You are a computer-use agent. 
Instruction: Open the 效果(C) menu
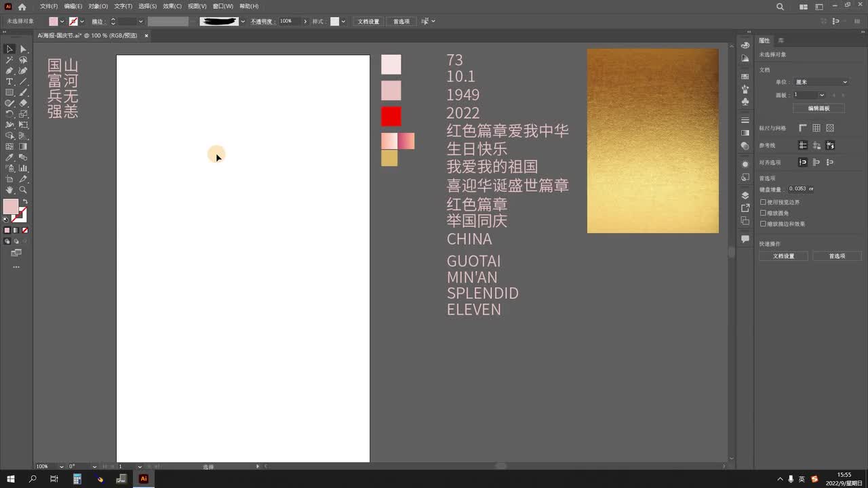(172, 6)
